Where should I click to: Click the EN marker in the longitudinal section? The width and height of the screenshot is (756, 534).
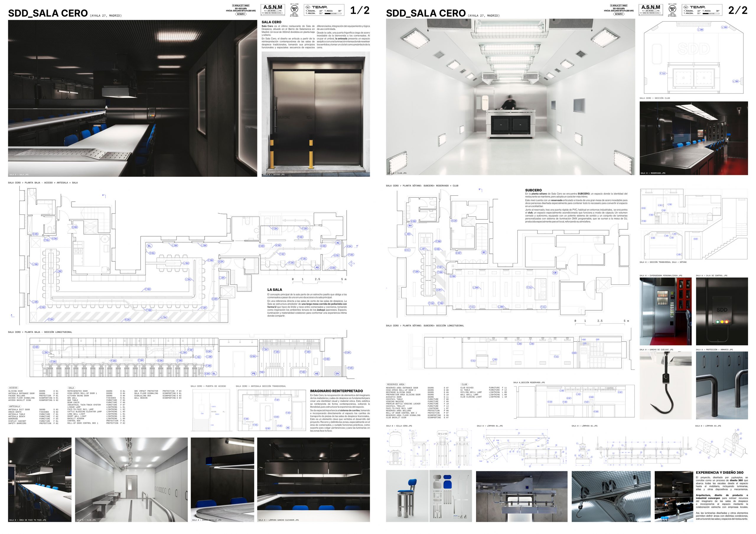[337, 374]
